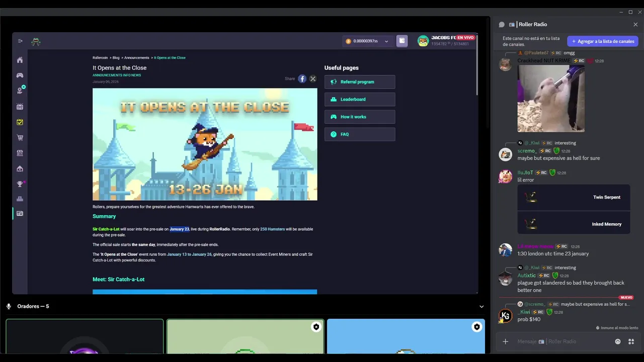Open the Leaderboard useful page
Screen dimensions: 644x362
[360, 99]
